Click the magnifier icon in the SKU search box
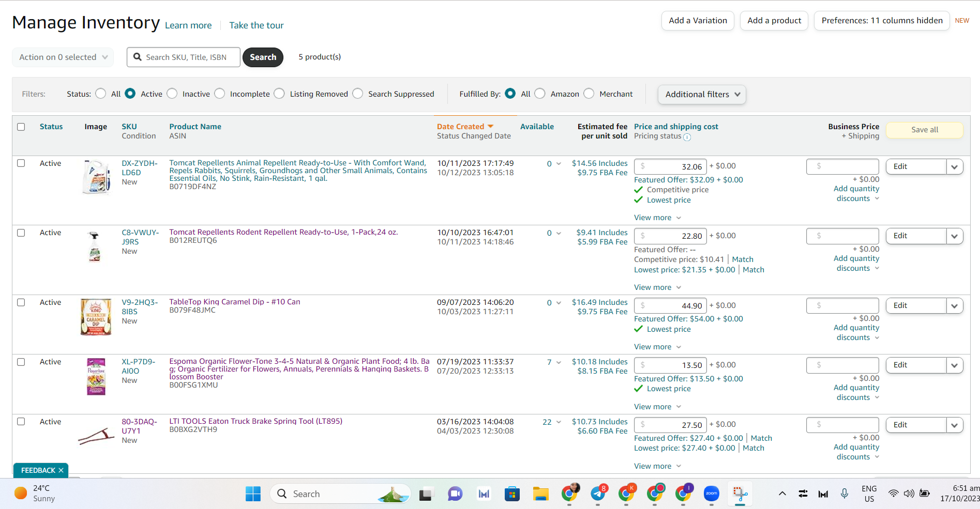980x509 pixels. [138, 57]
